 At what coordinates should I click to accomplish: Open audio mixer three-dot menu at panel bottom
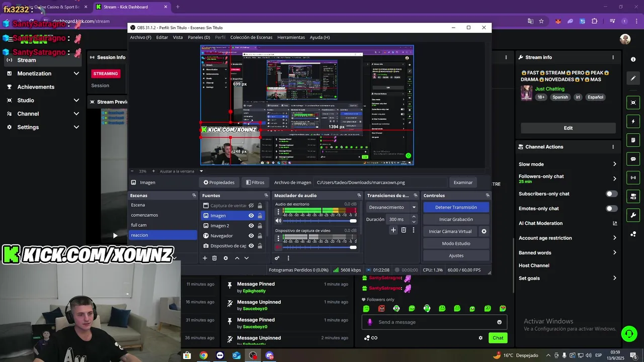pyautogui.click(x=288, y=258)
